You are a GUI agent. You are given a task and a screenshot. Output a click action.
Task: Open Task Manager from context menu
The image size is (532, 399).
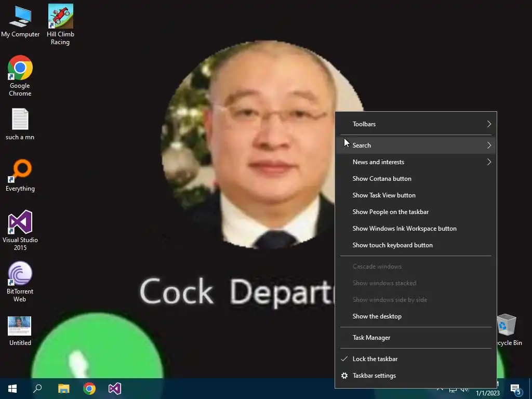(x=416, y=338)
